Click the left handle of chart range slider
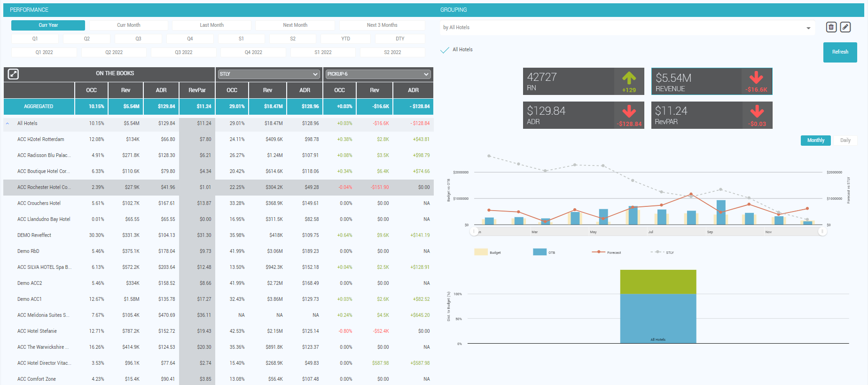This screenshot has height=385, width=868. click(x=475, y=231)
